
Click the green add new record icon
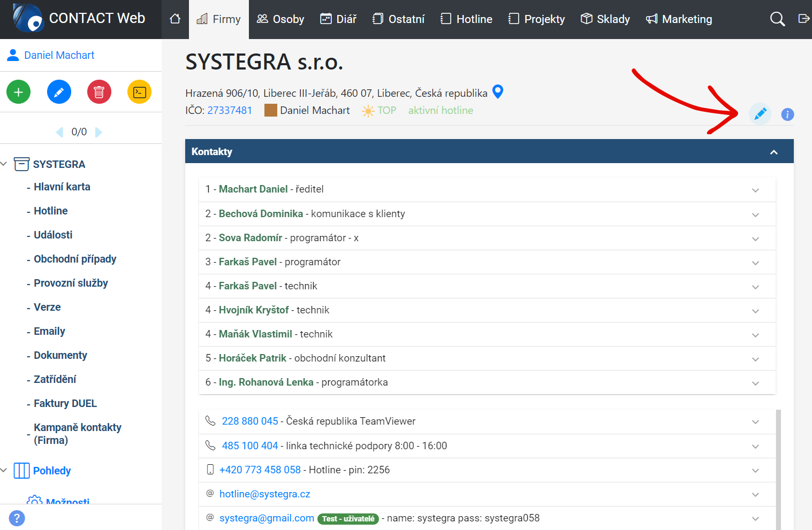tap(19, 92)
